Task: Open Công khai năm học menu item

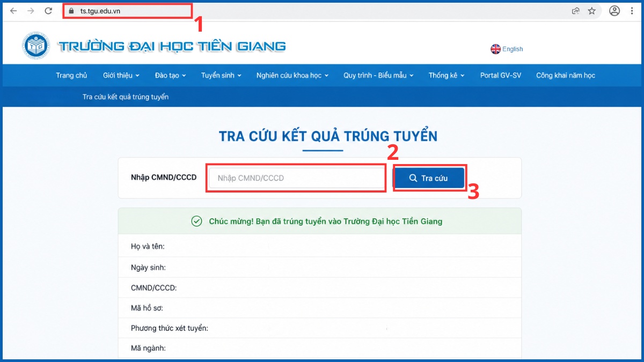Action: [x=566, y=75]
